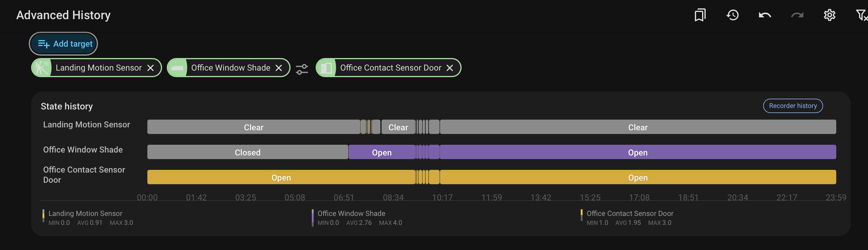Open the settings gear icon

tap(830, 15)
